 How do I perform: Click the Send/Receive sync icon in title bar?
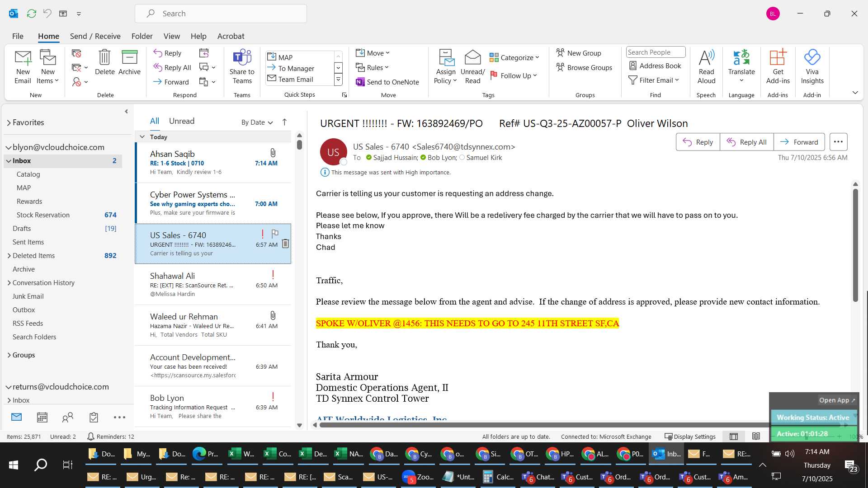pyautogui.click(x=31, y=14)
